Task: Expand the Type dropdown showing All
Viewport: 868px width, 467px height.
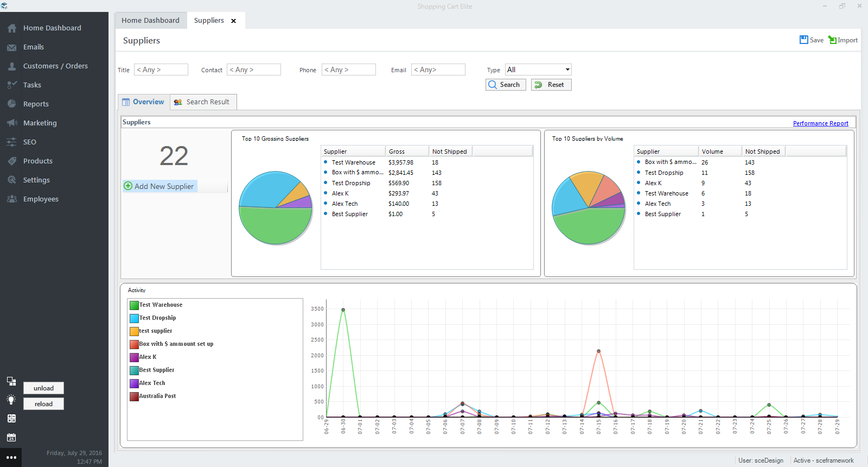Action: pos(538,70)
